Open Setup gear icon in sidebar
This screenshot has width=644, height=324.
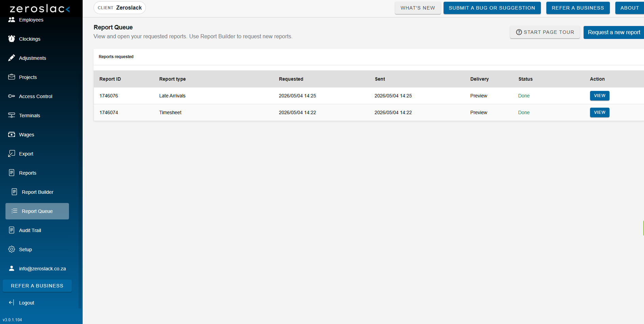(12, 249)
